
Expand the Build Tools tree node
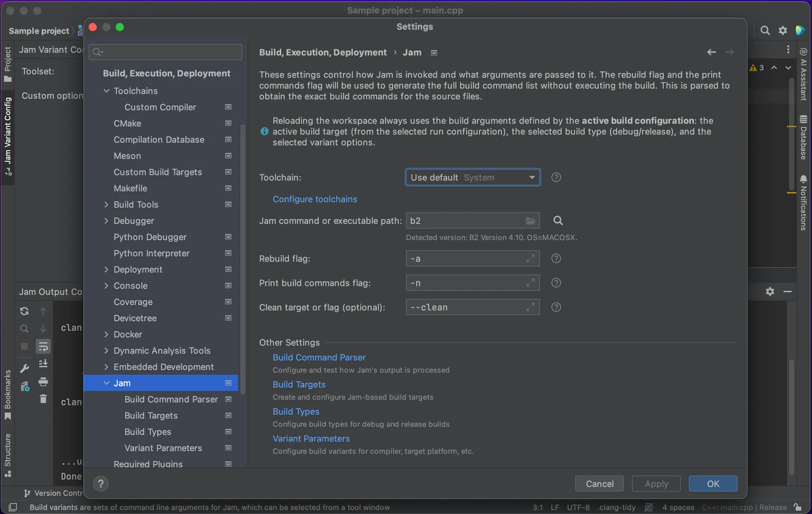click(x=106, y=204)
